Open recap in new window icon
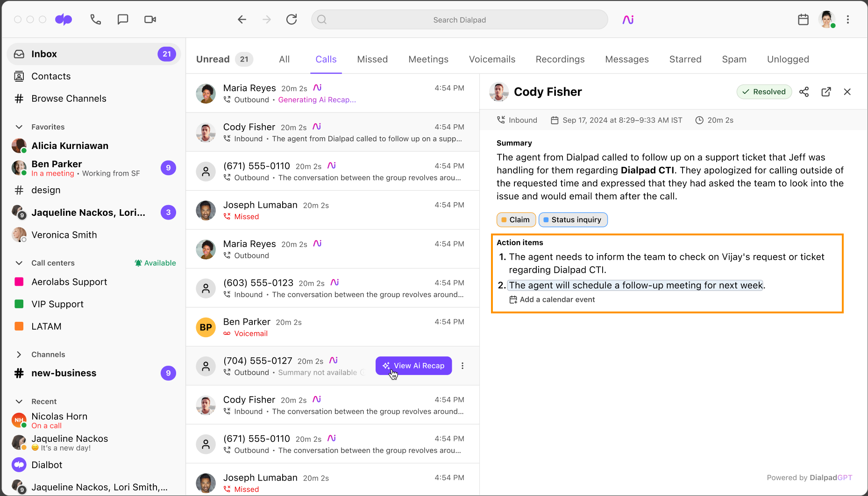Viewport: 868px width, 496px height. click(x=826, y=92)
